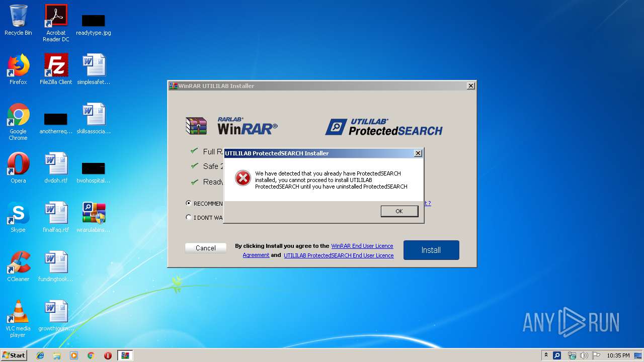This screenshot has height=362, width=644.
Task: Launch Chrome from the taskbar
Action: (91, 355)
